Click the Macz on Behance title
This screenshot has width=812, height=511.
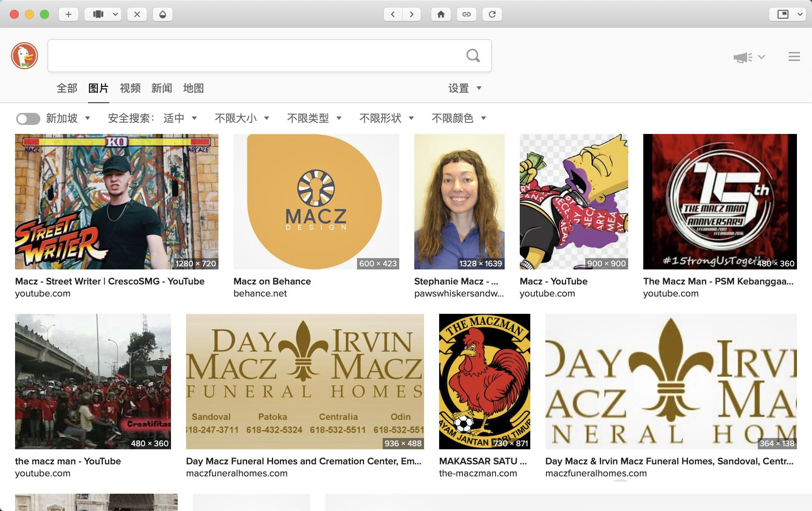tap(272, 281)
